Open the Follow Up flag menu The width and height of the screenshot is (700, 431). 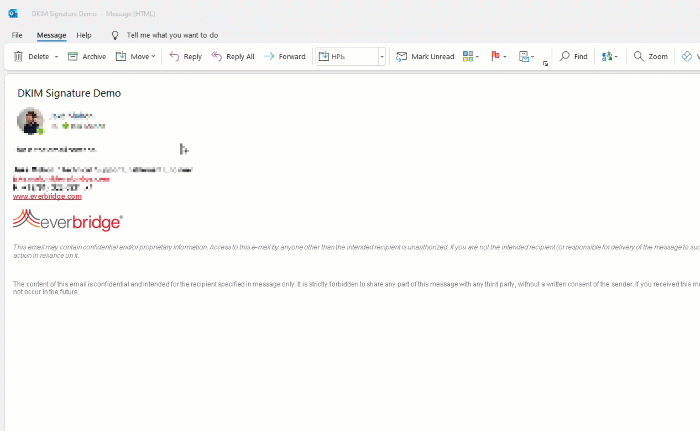click(x=499, y=56)
